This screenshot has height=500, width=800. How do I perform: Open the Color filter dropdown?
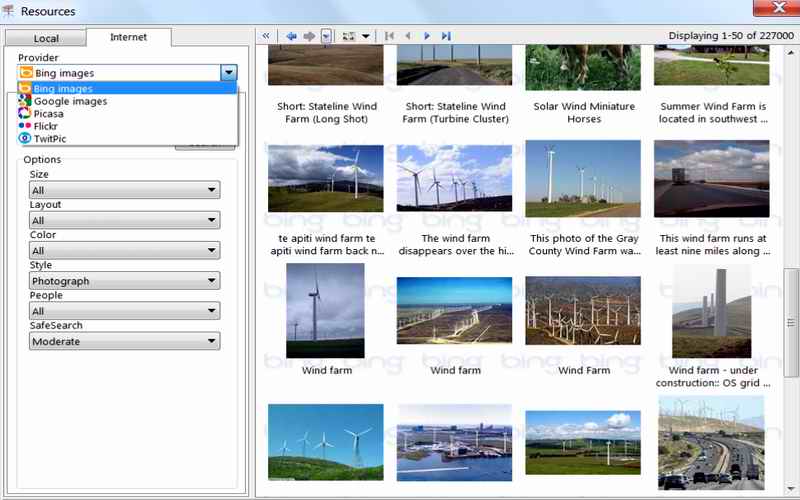point(124,251)
